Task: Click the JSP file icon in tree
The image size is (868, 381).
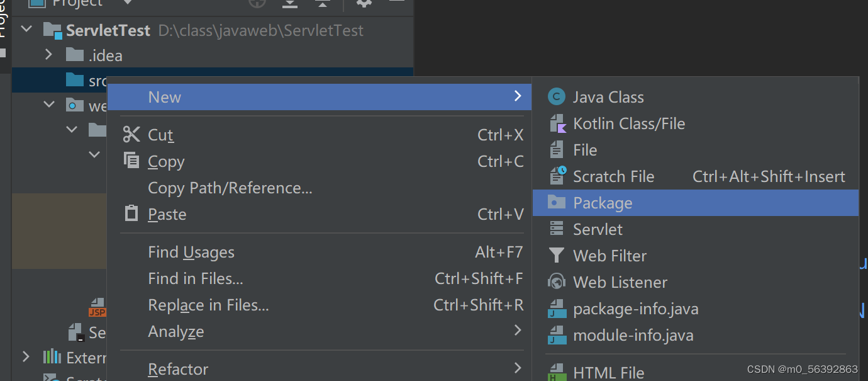Action: point(97,307)
